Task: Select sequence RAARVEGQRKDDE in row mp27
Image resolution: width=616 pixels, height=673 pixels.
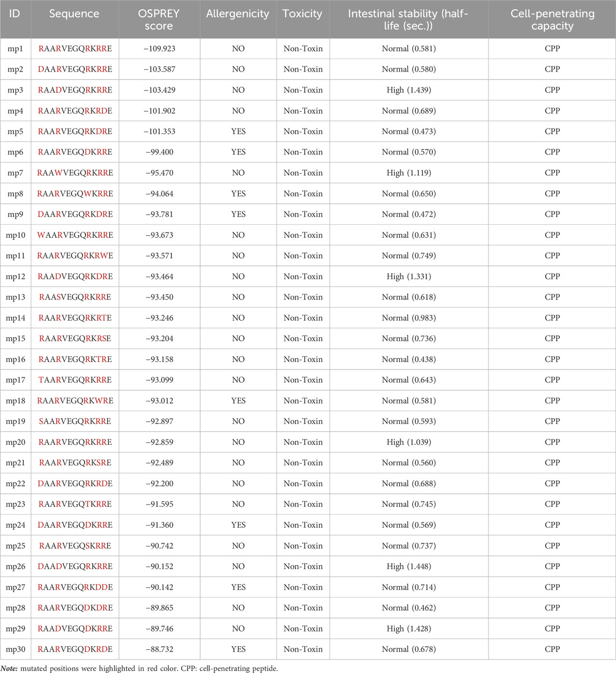Action: click(75, 587)
